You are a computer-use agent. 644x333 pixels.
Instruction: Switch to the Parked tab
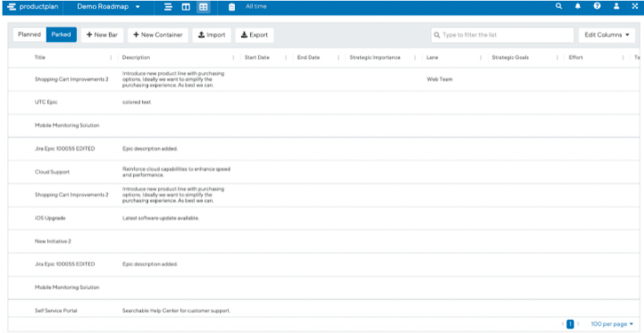pos(62,35)
